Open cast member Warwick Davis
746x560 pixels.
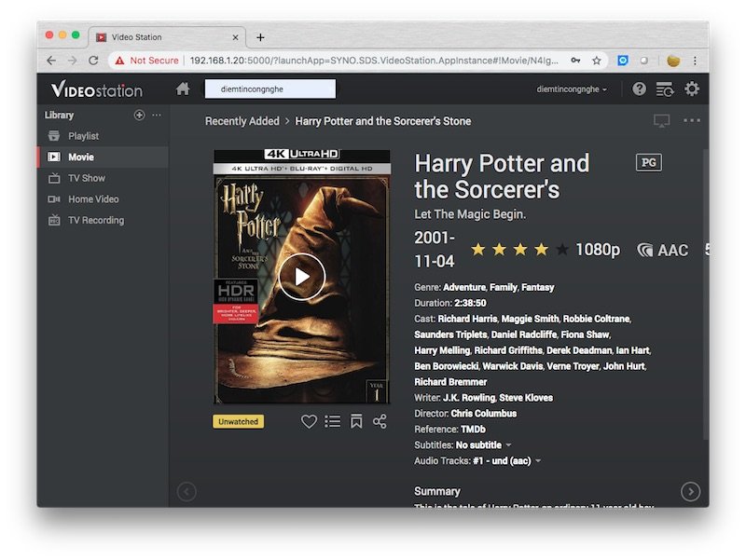[x=512, y=366]
